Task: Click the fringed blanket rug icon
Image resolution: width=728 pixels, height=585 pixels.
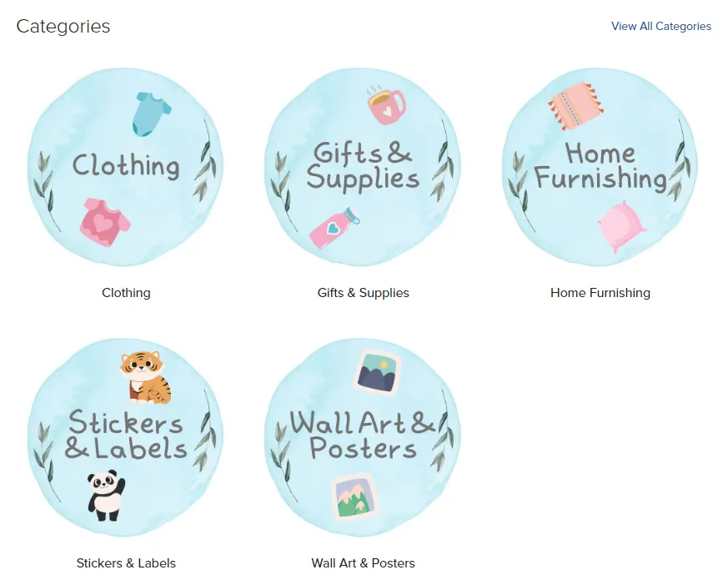Action: [x=575, y=107]
